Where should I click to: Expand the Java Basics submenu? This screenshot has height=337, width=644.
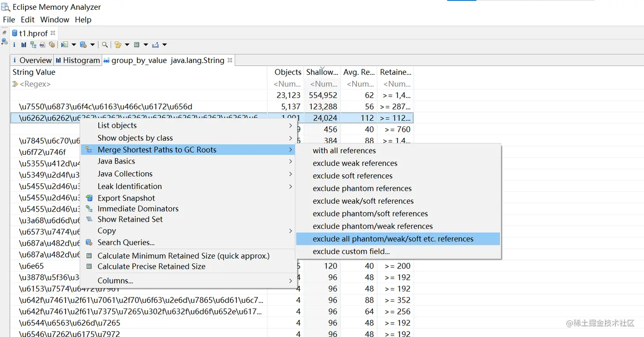(189, 161)
